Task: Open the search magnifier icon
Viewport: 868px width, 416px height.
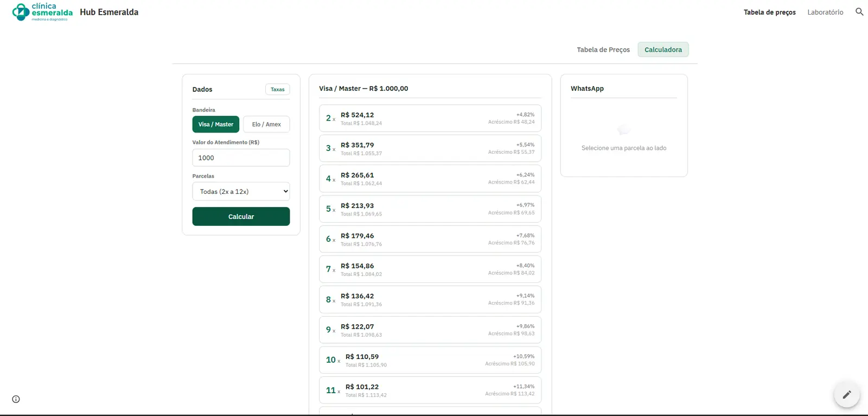Action: (x=859, y=12)
